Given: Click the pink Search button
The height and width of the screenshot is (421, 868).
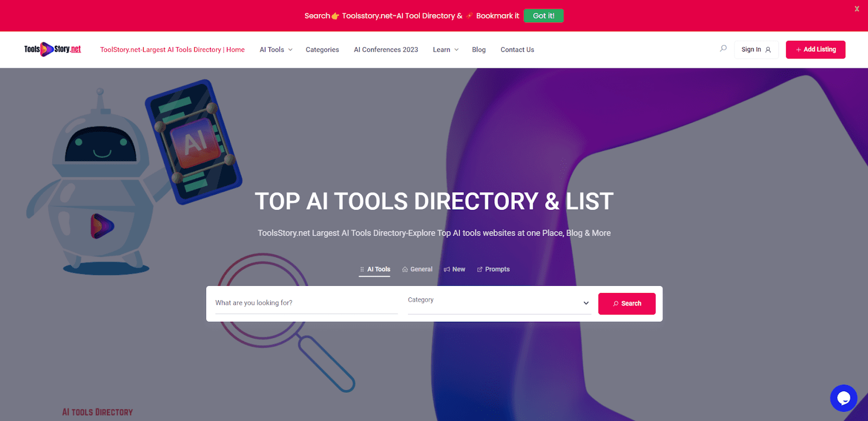Looking at the screenshot, I should click(x=627, y=304).
